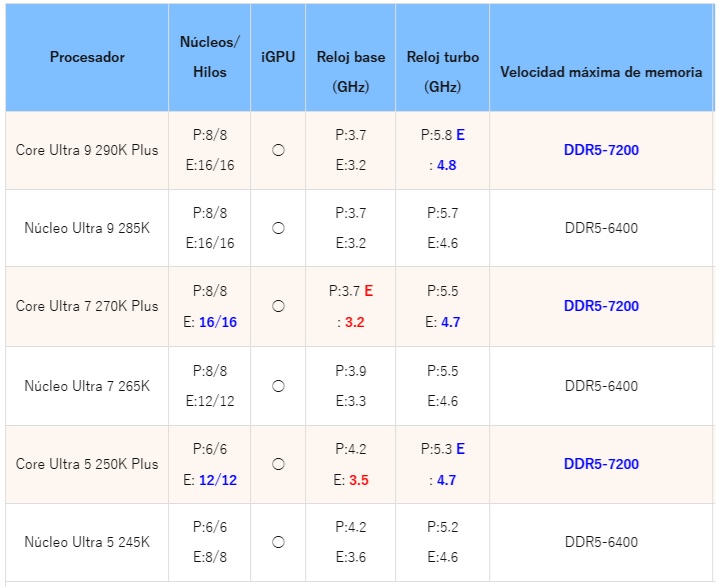Viewport: 719px width, 587px height.
Task: Click the iGPU circle in the Ultra 5 245K row
Action: [x=278, y=542]
